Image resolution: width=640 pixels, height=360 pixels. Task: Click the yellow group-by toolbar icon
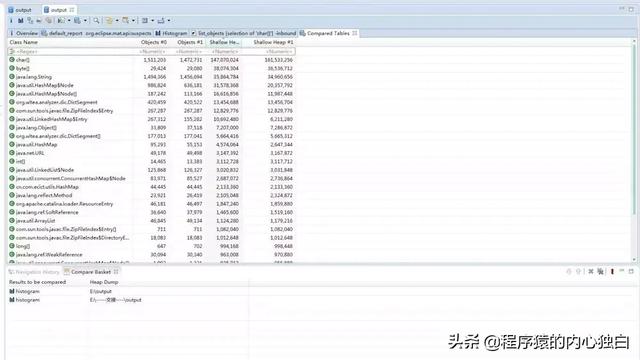(109, 20)
